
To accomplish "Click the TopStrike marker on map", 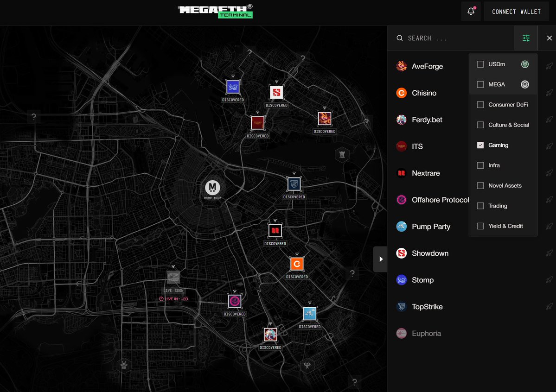I will pos(294,184).
